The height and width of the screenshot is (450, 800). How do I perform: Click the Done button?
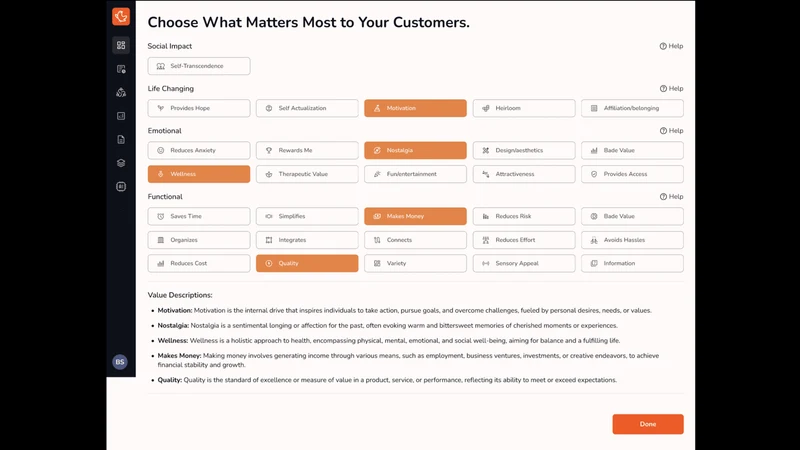(x=648, y=424)
